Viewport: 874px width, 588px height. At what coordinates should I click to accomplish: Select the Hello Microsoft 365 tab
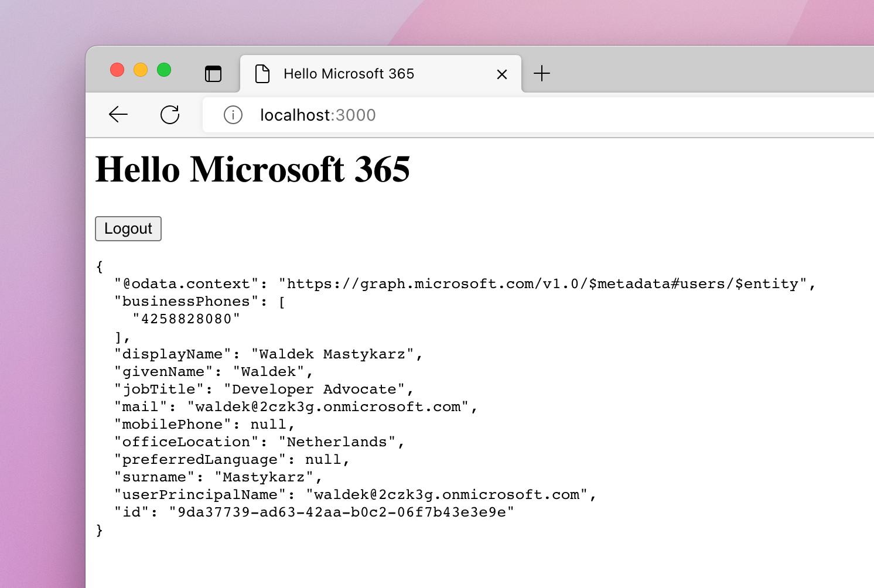click(349, 74)
